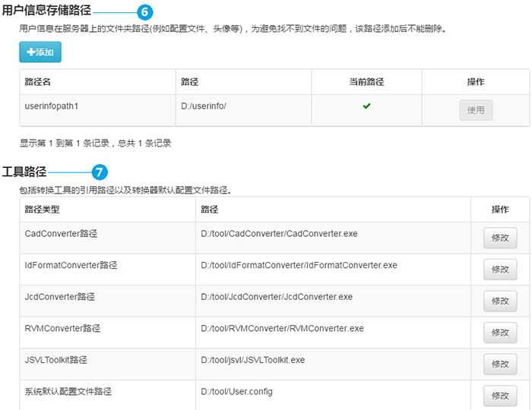The image size is (532, 410).
Task: Click the green checkmark for userinfopath1
Action: (366, 106)
